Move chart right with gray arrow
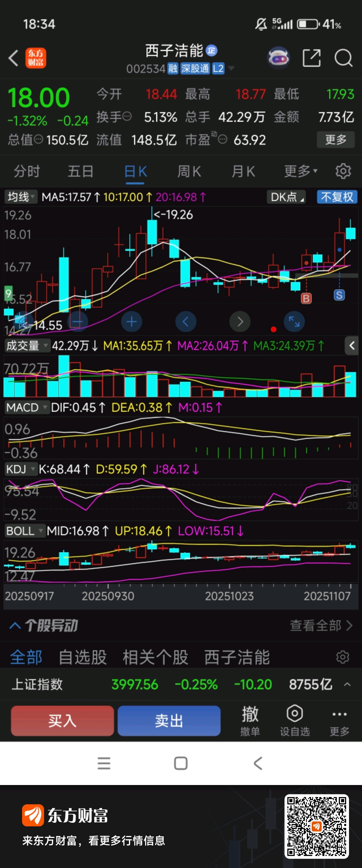The image size is (362, 868). tap(240, 322)
